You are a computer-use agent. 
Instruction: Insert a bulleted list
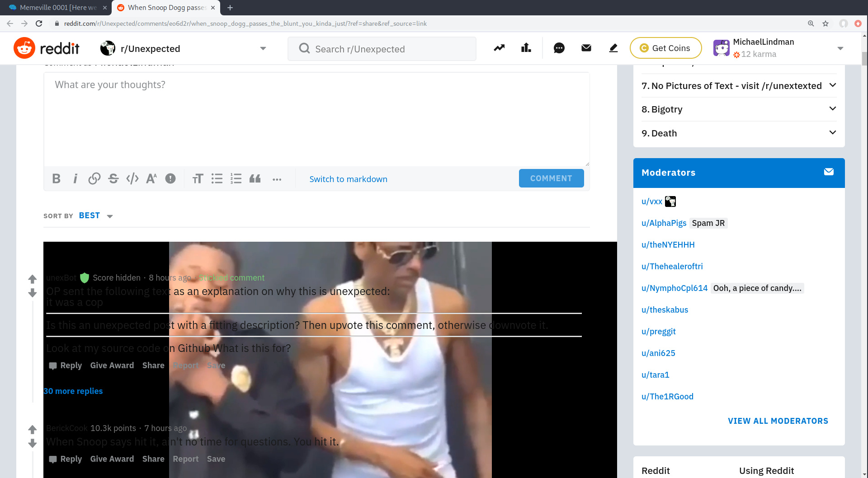[x=217, y=179]
